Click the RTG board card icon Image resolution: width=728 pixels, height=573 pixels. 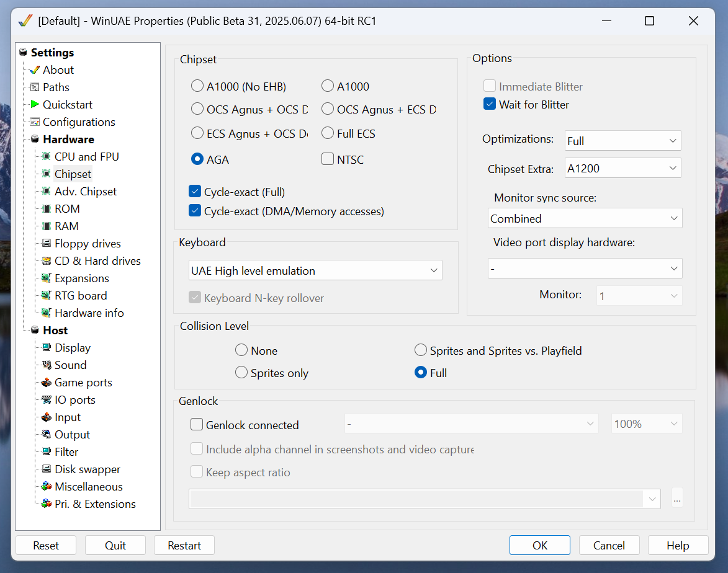[x=47, y=295]
